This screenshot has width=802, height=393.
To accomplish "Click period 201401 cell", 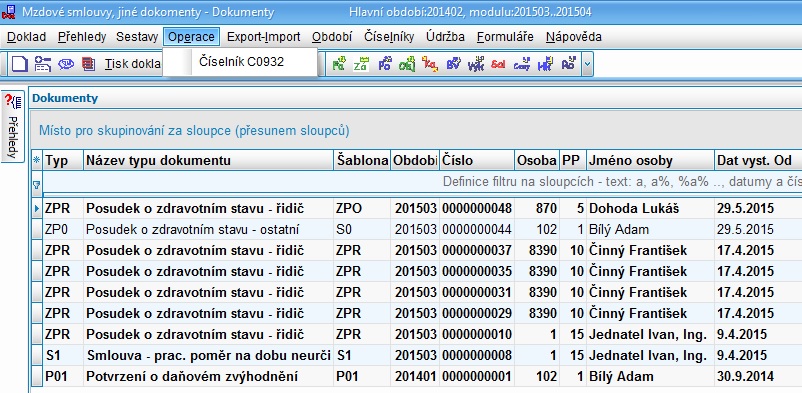I will pyautogui.click(x=415, y=377).
